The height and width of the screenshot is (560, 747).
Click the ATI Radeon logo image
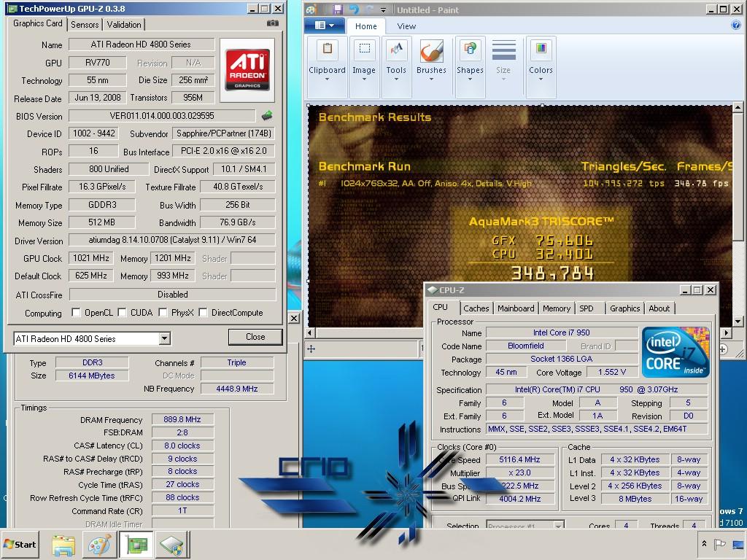click(x=247, y=71)
